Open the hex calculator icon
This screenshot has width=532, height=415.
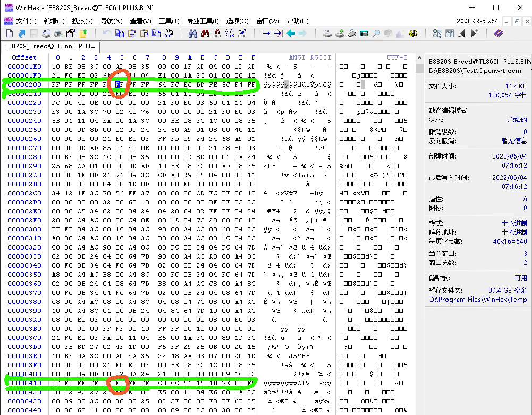[x=364, y=33]
